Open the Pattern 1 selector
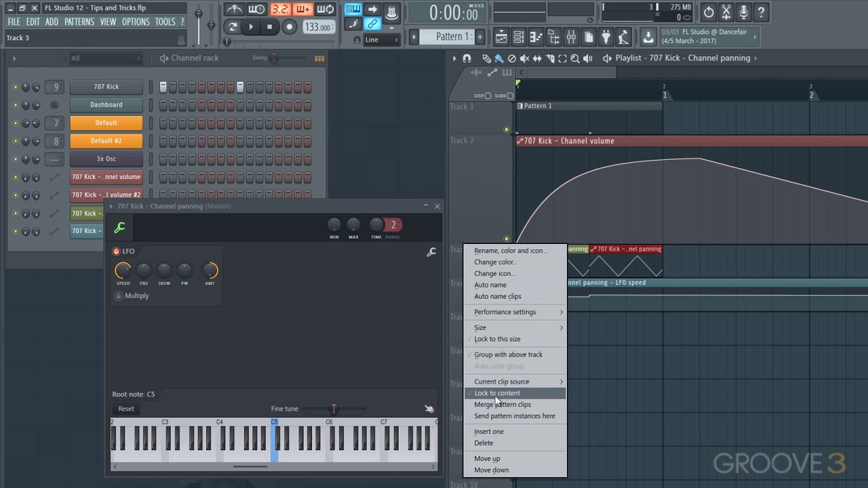 448,37
